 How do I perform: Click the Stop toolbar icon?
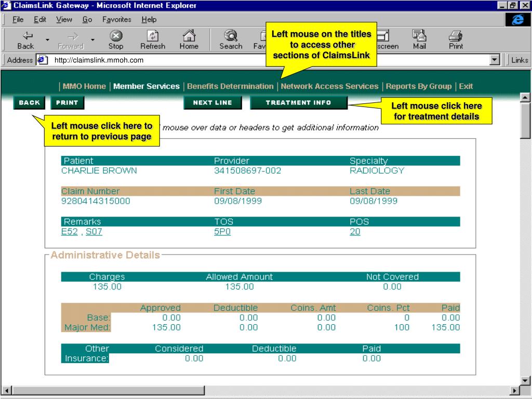(116, 35)
